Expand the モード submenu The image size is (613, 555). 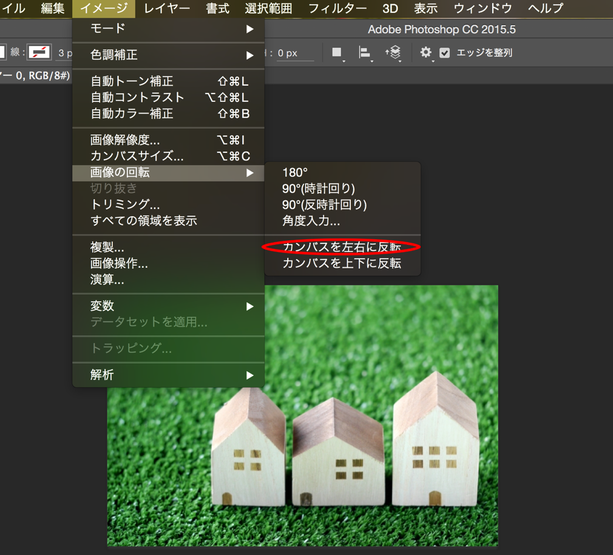click(168, 29)
